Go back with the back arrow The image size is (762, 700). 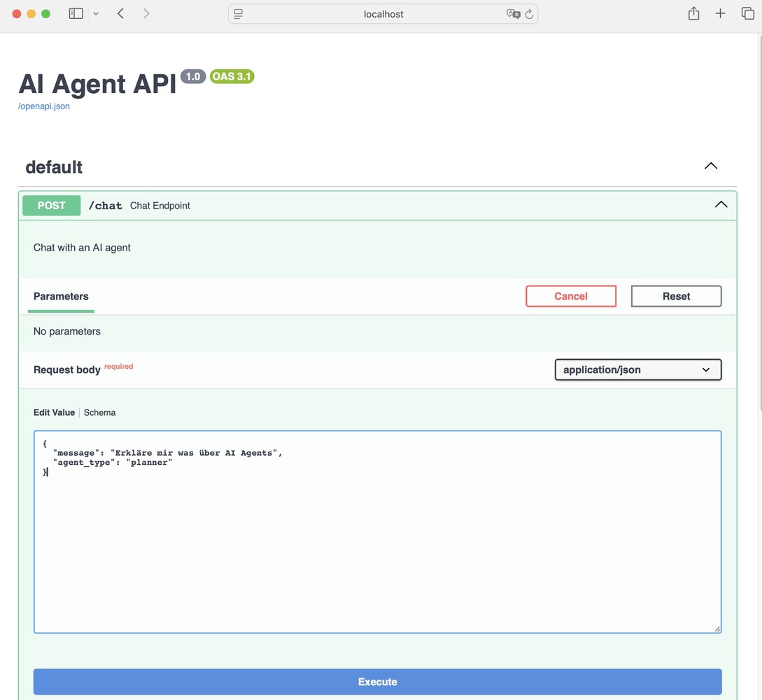pos(121,13)
